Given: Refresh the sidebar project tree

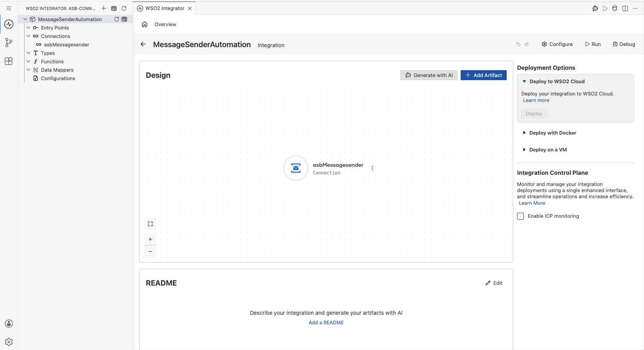Looking at the screenshot, I should tap(124, 8).
